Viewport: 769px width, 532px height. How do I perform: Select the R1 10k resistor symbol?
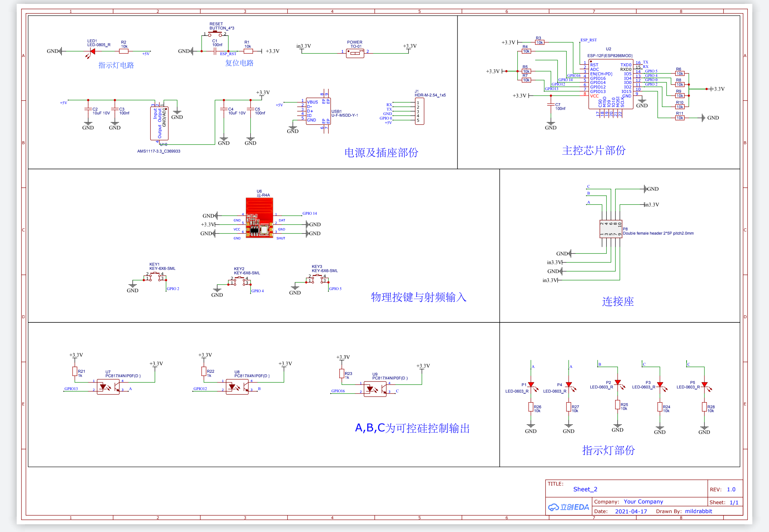coord(248,51)
